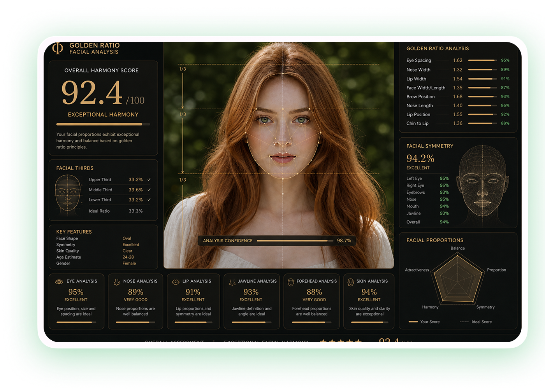This screenshot has height=392, width=545.
Task: Click the Upper Third 33.2% value
Action: coord(135,180)
